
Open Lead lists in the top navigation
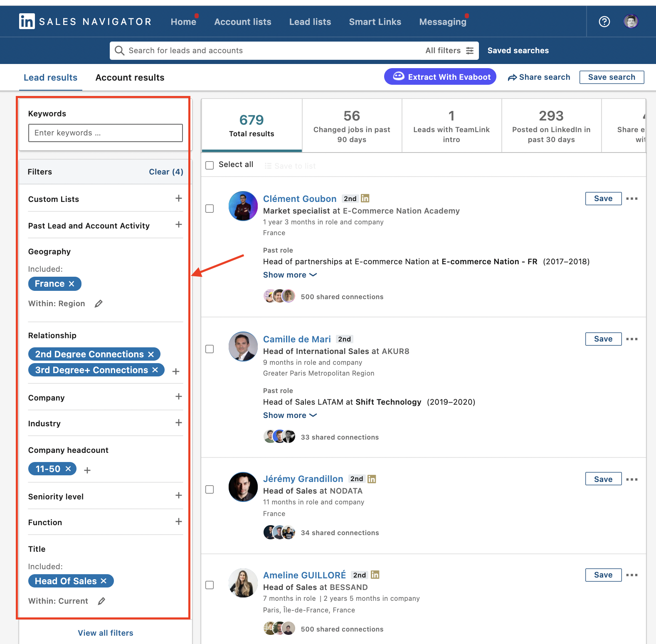point(310,22)
